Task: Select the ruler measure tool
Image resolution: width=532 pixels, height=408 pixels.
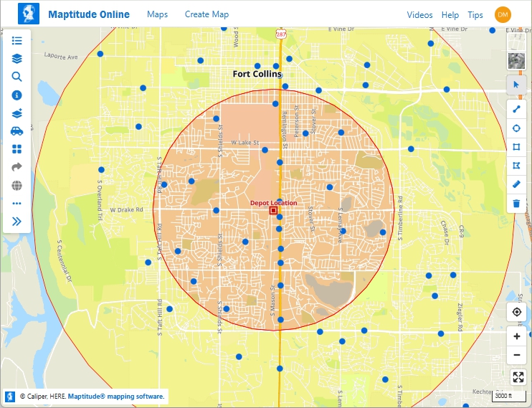Action: (x=516, y=184)
